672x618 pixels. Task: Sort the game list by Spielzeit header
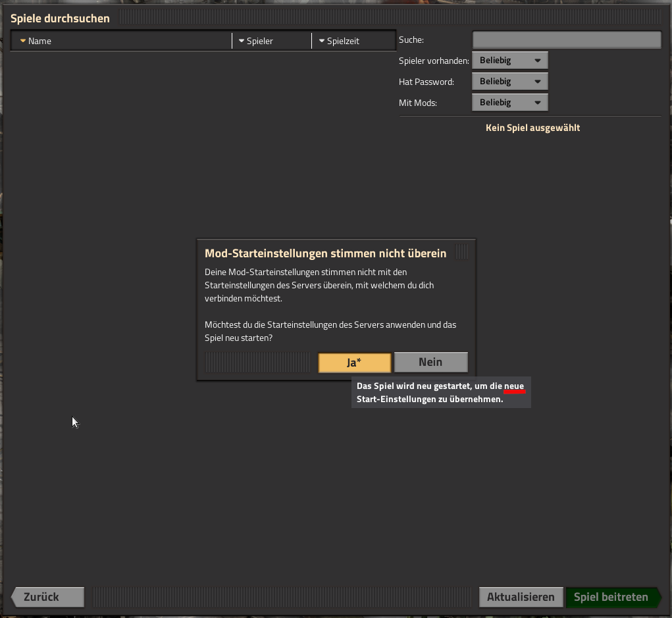343,41
